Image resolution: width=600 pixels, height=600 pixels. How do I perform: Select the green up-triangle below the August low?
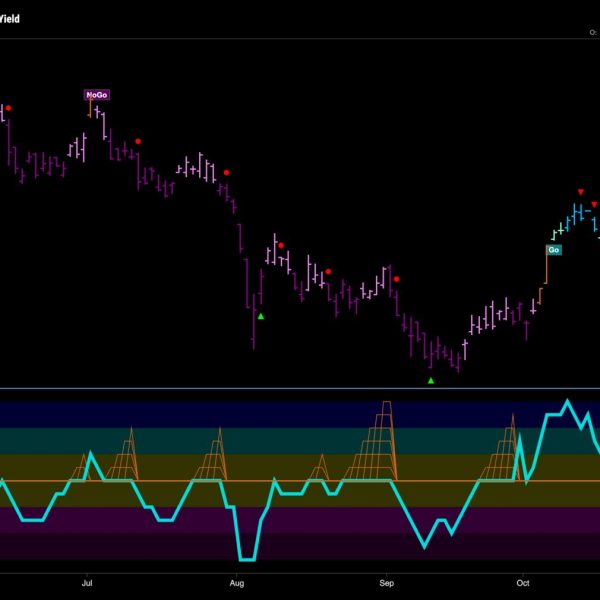pyautogui.click(x=261, y=316)
